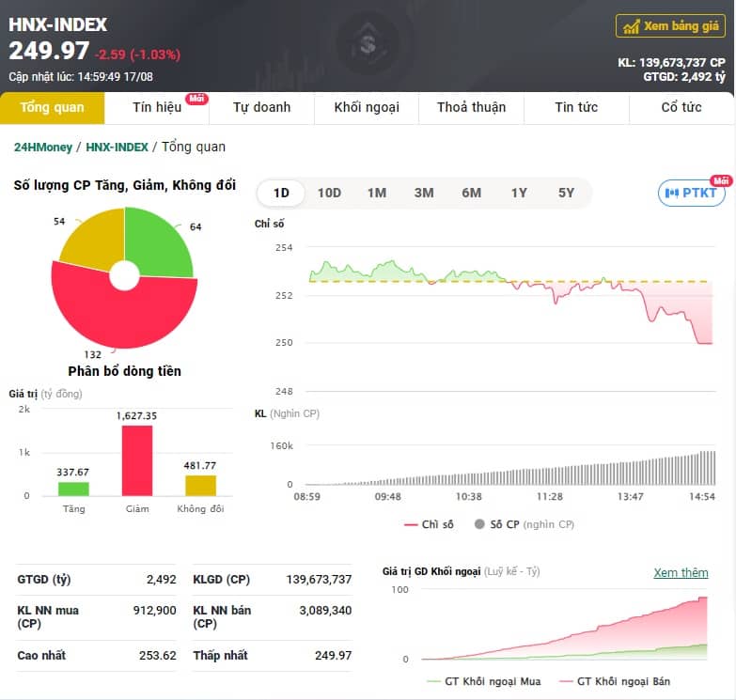Click the yellow pie slice labeled 54
Image resolution: width=736 pixels, height=700 pixels.
pyautogui.click(x=96, y=241)
